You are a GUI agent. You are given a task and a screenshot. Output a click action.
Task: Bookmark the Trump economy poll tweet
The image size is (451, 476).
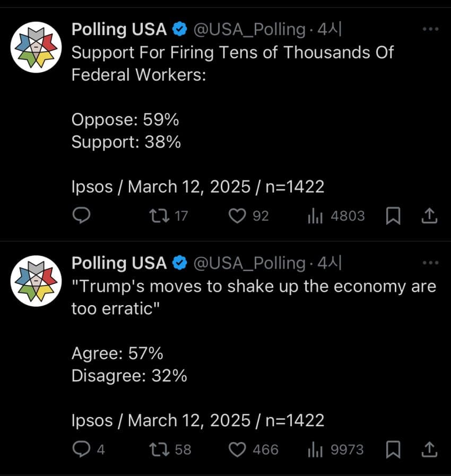click(393, 449)
